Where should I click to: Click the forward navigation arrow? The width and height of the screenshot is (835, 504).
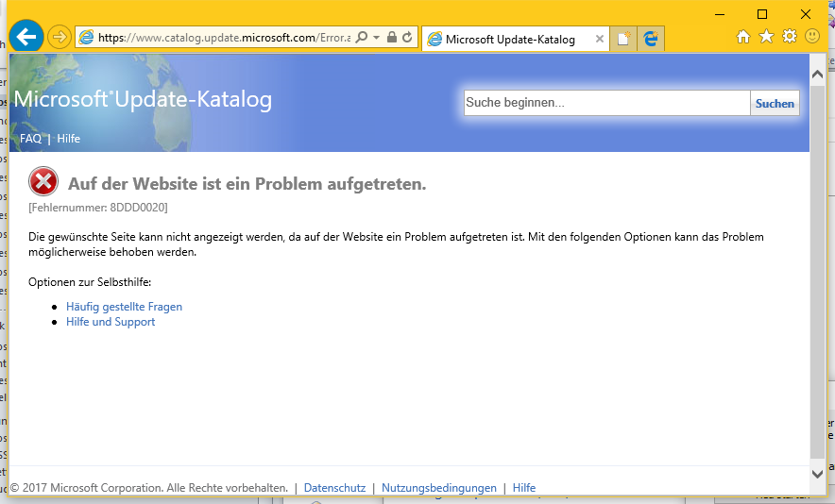point(60,37)
